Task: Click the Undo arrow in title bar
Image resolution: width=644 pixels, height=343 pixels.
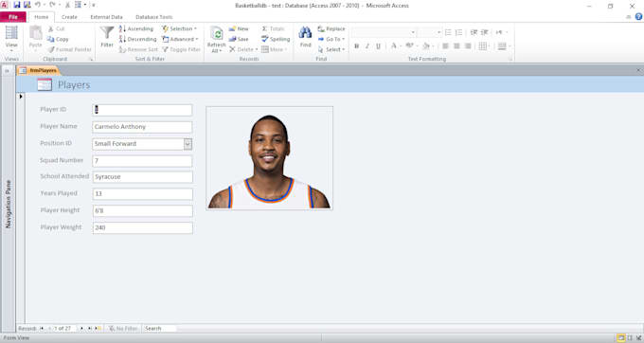Action: point(37,5)
